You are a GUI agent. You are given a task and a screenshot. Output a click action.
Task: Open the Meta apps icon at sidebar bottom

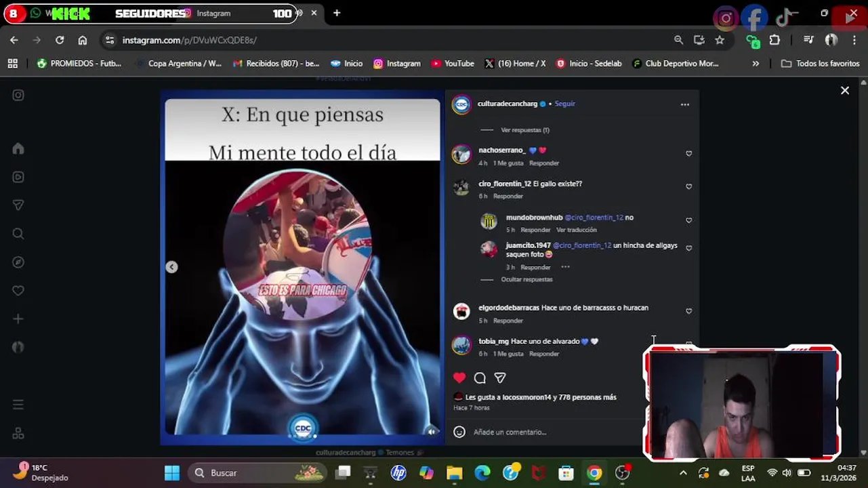18,433
